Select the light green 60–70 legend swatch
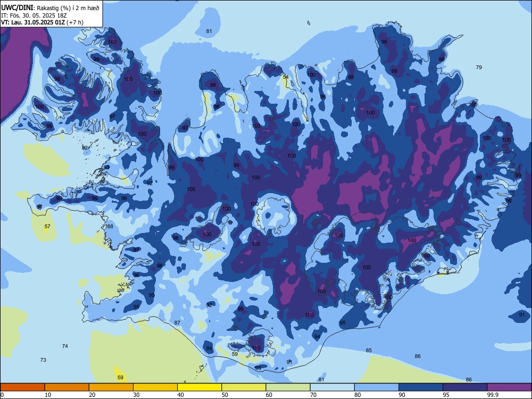 click(x=288, y=387)
